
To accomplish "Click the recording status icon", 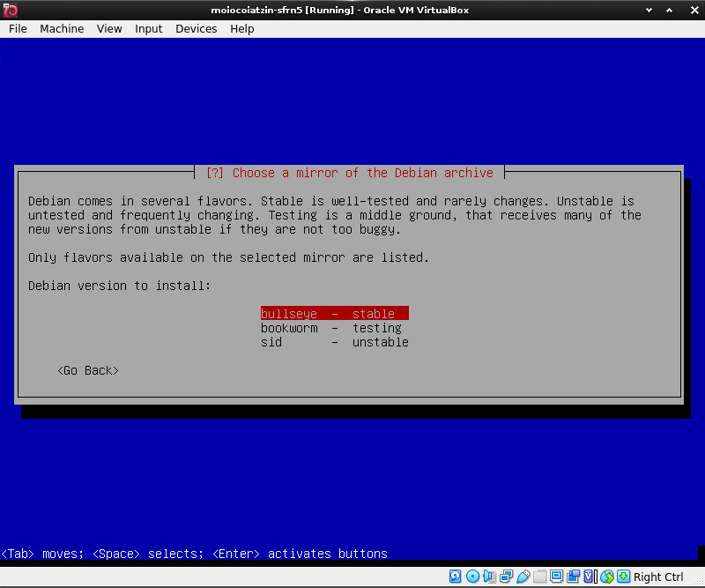I will click(574, 577).
